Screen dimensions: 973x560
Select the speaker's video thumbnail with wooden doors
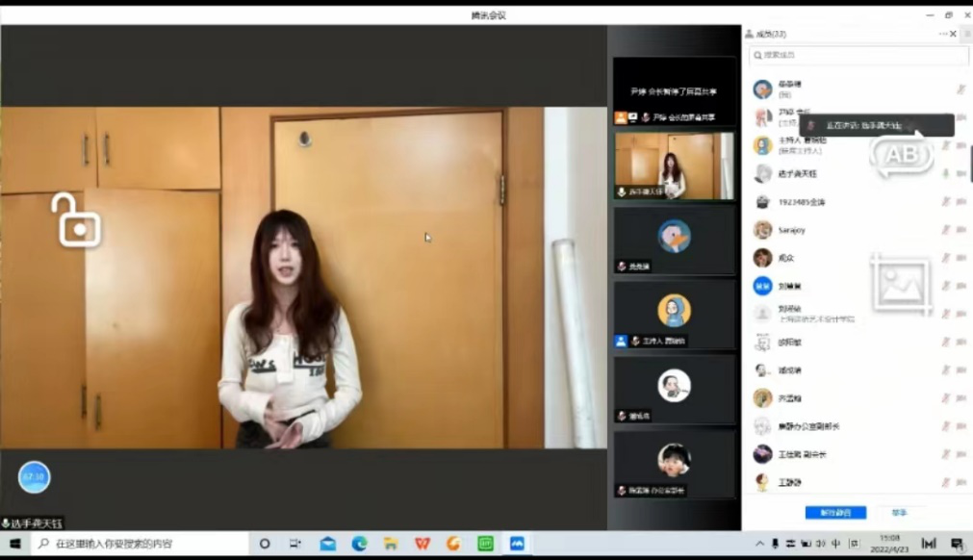click(x=674, y=165)
